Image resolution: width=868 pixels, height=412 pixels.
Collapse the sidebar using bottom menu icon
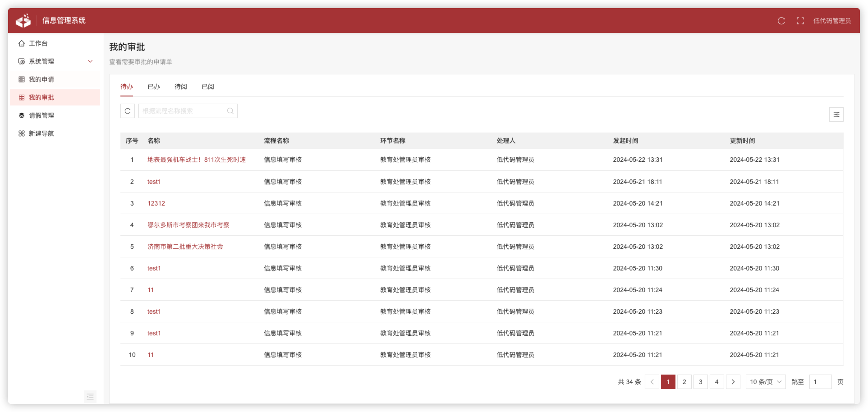click(90, 396)
